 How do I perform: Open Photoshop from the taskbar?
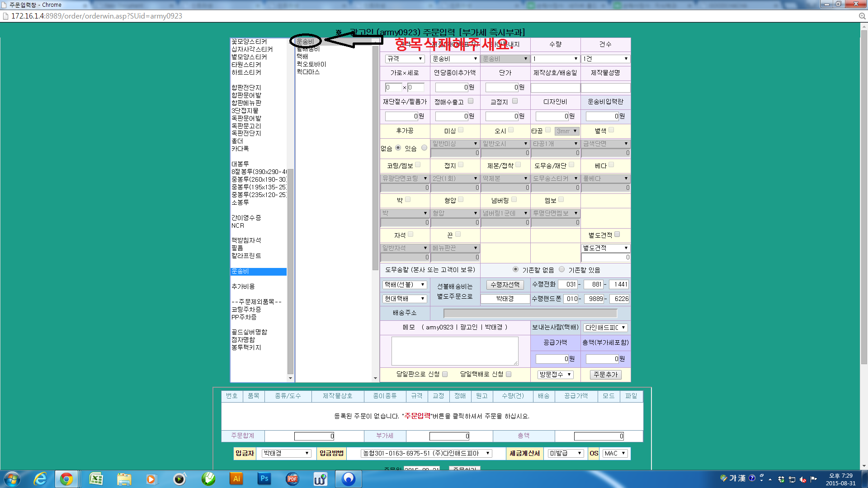point(264,479)
